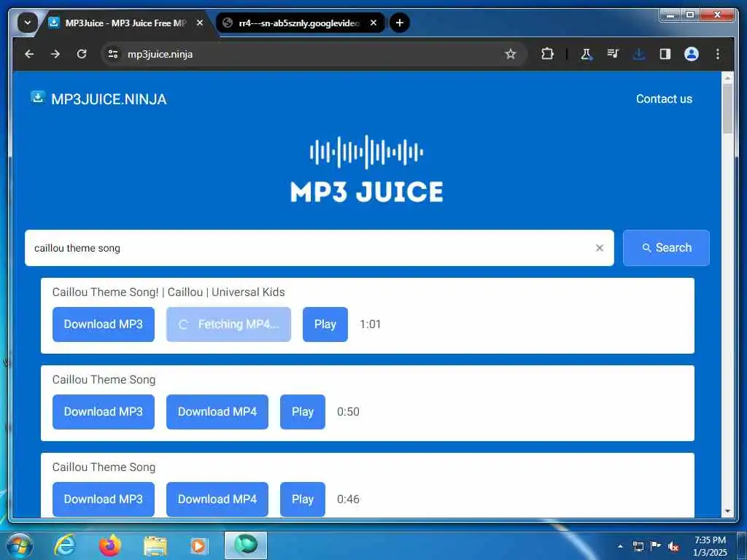Open Windows Media Player on taskbar
Viewport: 747px width, 560px height.
(x=198, y=545)
